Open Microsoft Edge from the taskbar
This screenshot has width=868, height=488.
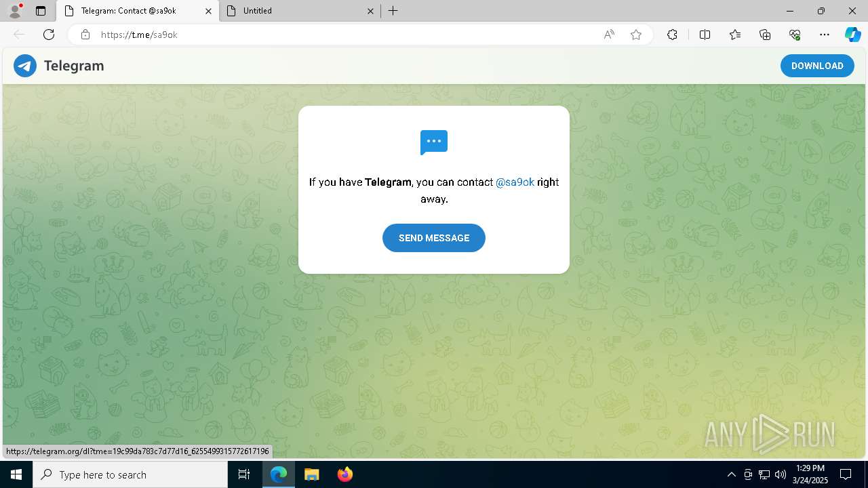point(279,474)
